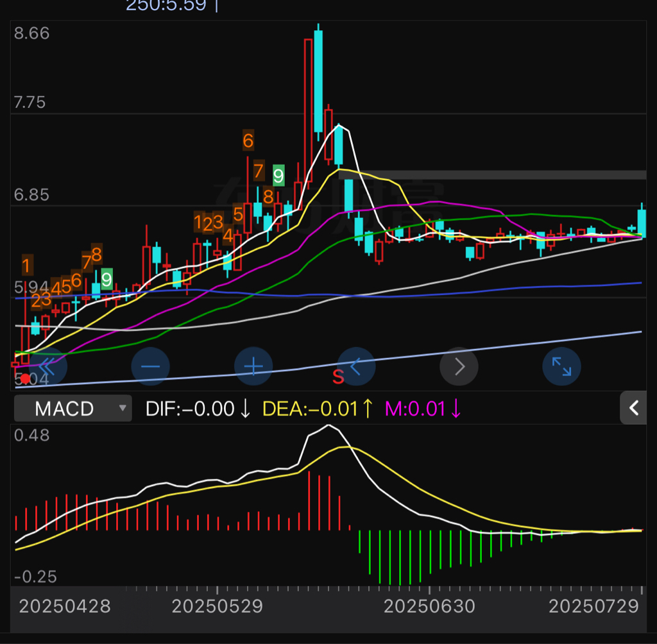Open fullscreen chart with expand arrows icon
The image size is (657, 644).
pyautogui.click(x=561, y=367)
